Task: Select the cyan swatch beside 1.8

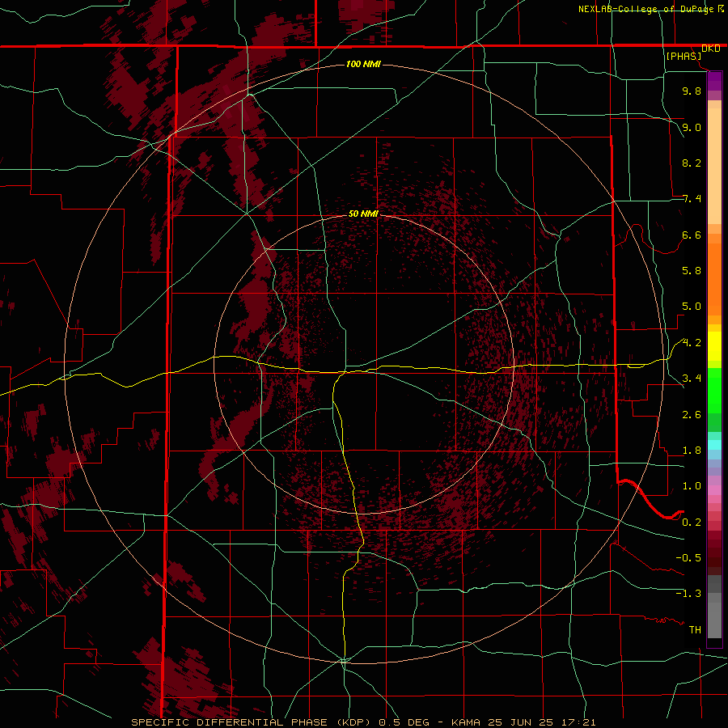Action: [x=714, y=445]
